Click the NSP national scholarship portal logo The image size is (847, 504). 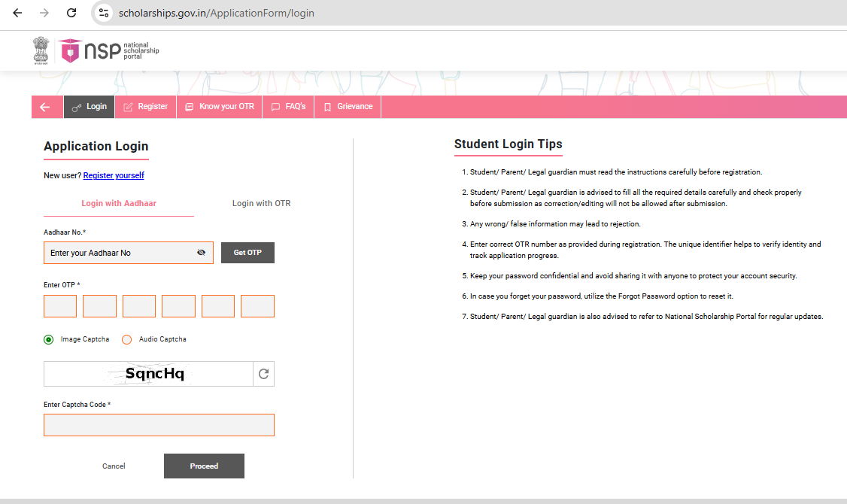pos(108,51)
